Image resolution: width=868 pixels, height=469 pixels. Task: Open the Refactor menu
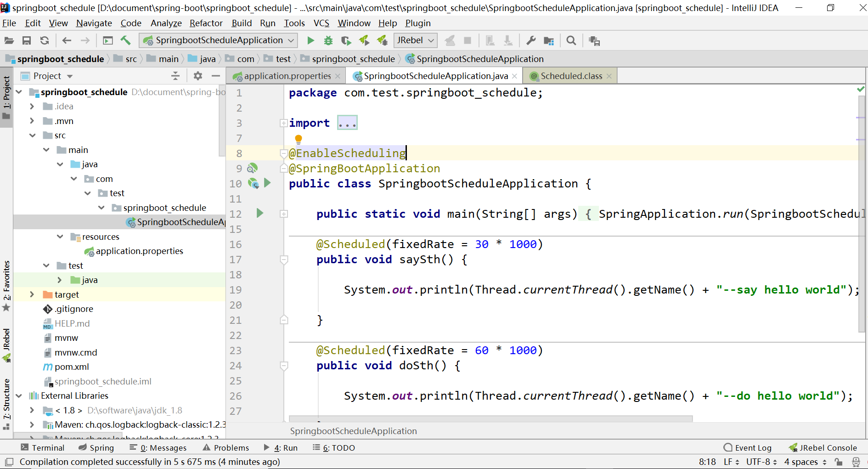tap(206, 23)
